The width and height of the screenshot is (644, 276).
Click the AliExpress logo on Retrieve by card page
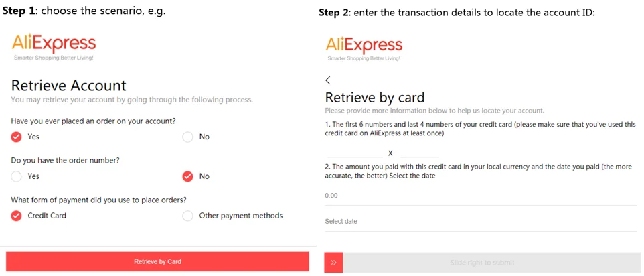click(364, 48)
